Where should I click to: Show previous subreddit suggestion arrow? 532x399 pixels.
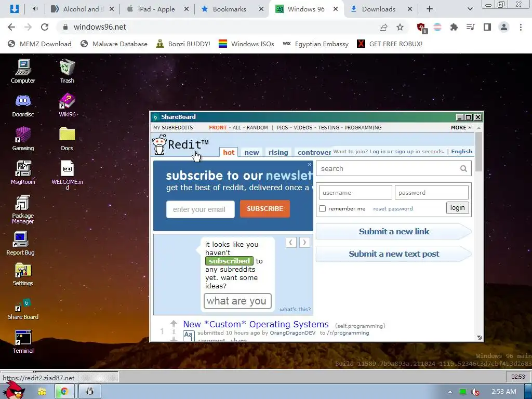click(291, 242)
